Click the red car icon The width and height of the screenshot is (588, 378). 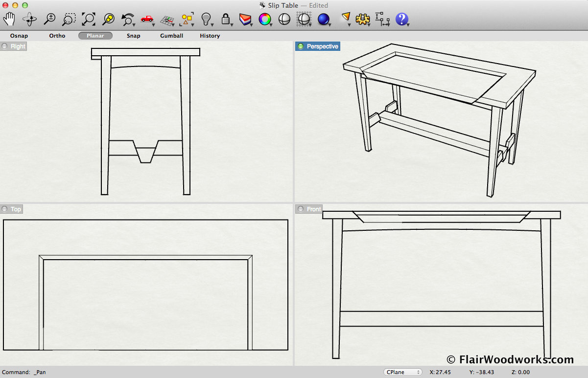coord(147,19)
